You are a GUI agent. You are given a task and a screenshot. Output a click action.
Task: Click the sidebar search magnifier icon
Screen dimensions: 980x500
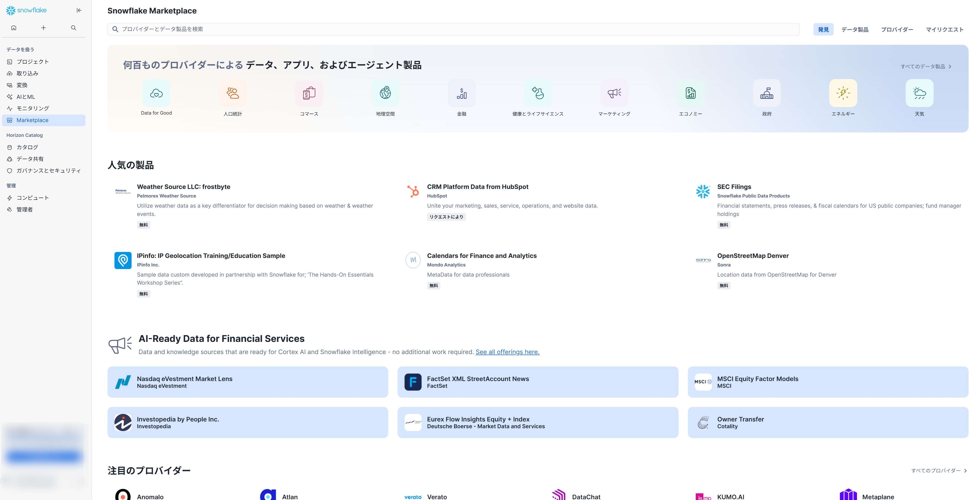(74, 28)
